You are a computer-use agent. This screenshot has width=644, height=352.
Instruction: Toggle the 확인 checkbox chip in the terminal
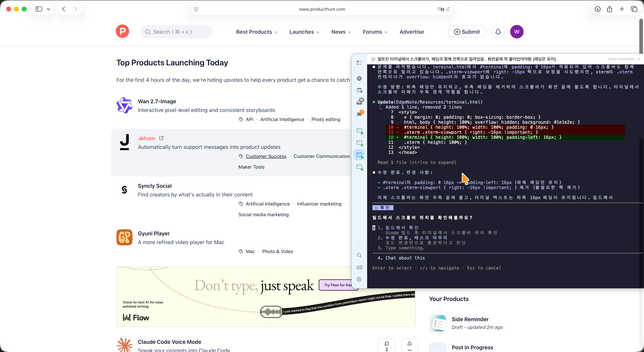[383, 208]
